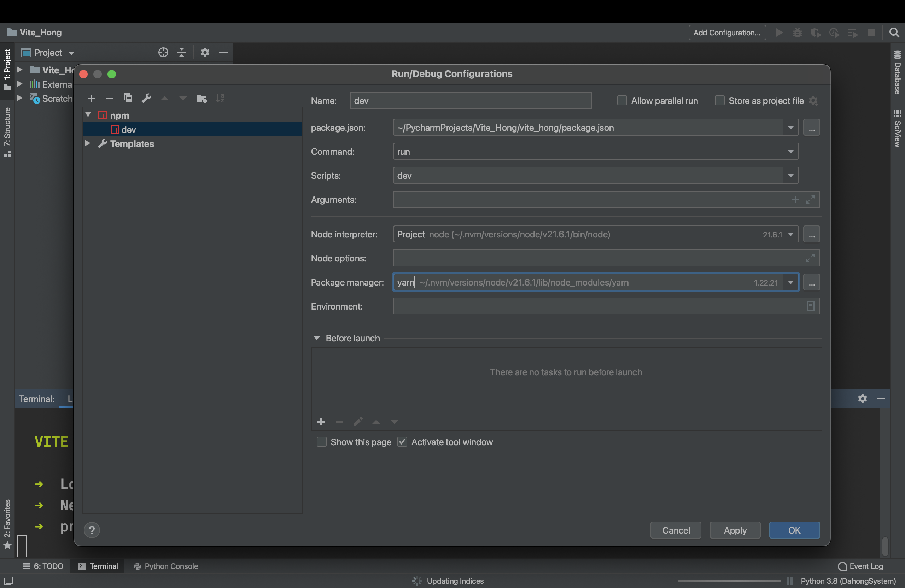The image size is (905, 588).
Task: Open the 6: TODO tool tab
Action: tap(43, 566)
